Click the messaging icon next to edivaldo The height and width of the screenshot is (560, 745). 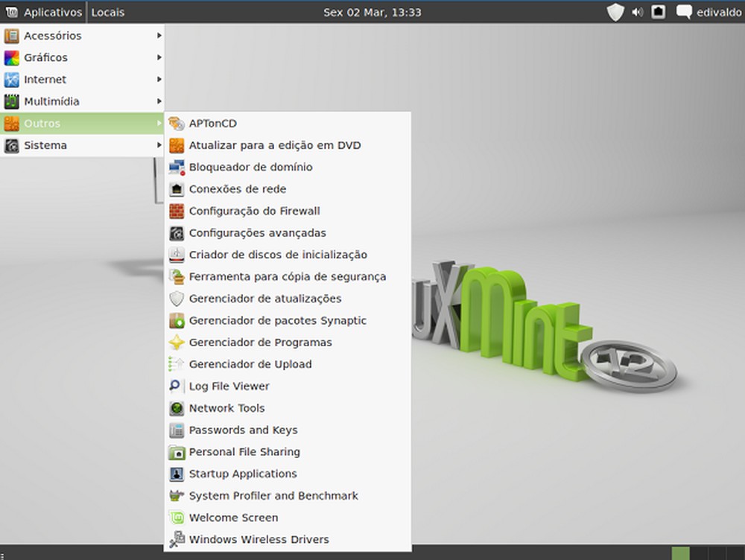tap(682, 12)
